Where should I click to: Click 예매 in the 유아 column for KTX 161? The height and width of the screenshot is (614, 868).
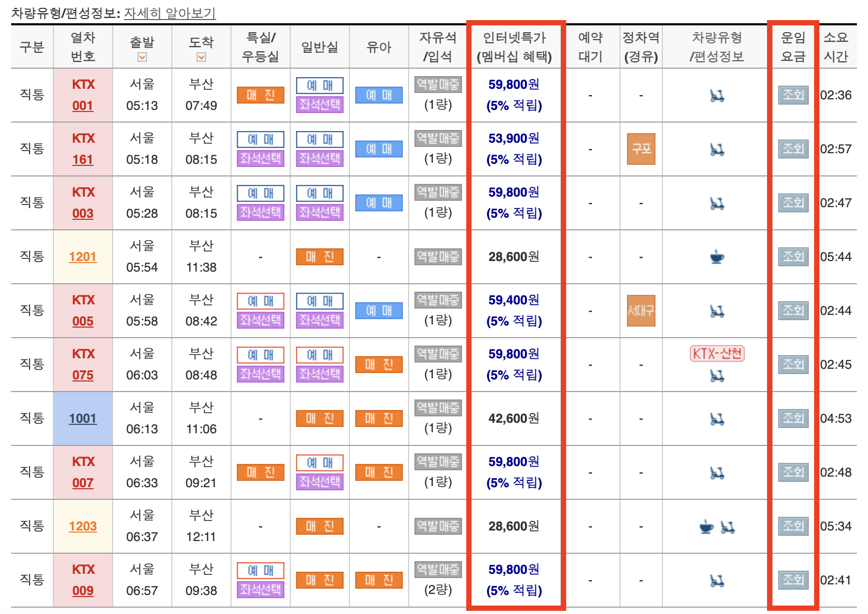pos(378,150)
